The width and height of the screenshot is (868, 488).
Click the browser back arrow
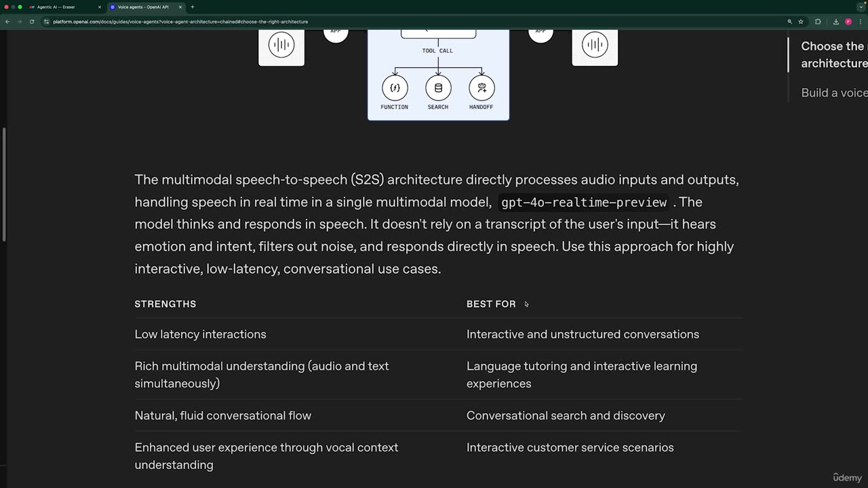click(x=7, y=22)
